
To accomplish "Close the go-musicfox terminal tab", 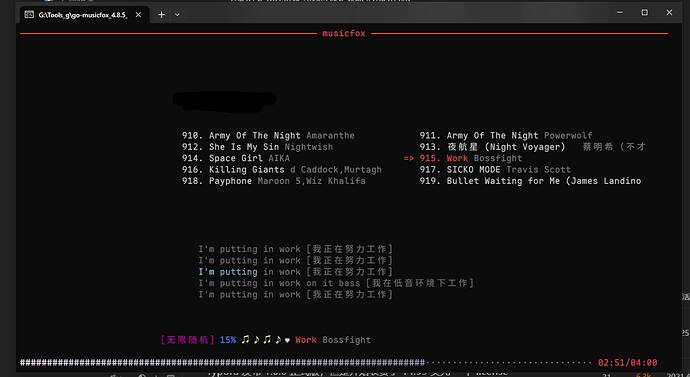I will [x=138, y=15].
